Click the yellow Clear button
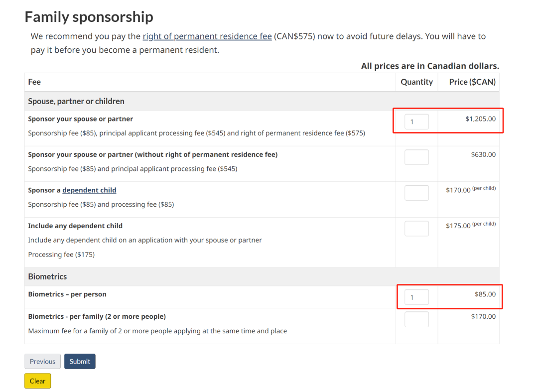The height and width of the screenshot is (392, 538). pyautogui.click(x=37, y=381)
